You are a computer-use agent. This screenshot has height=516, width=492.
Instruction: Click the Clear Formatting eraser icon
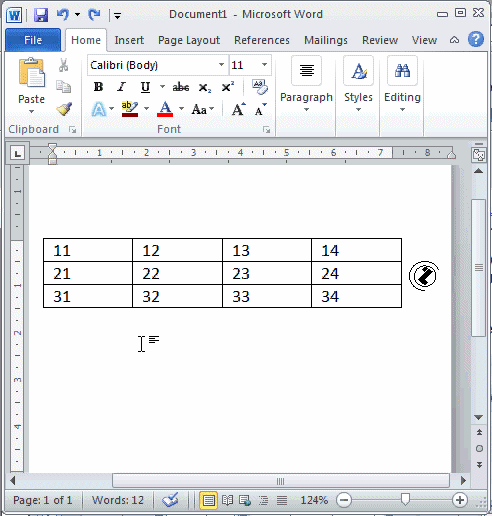coord(260,87)
